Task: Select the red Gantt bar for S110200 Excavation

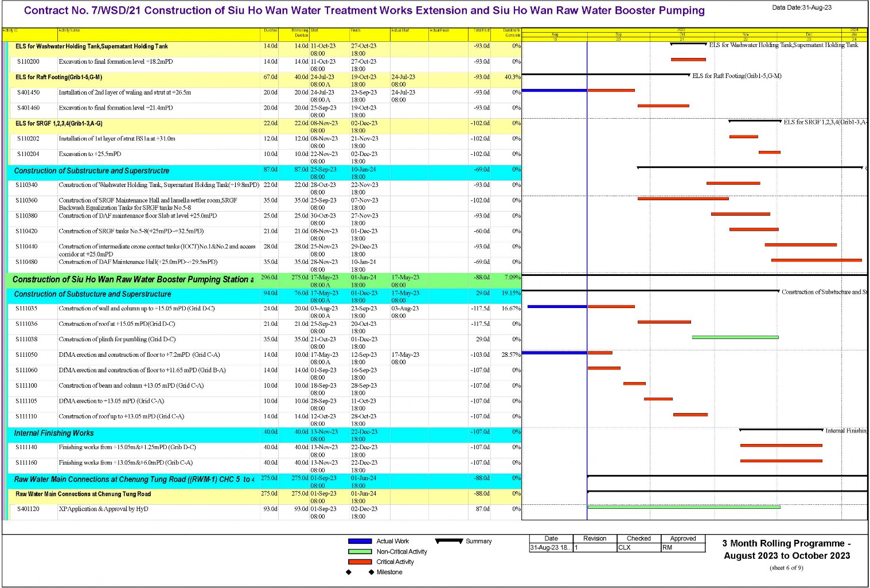Action: pyautogui.click(x=688, y=60)
